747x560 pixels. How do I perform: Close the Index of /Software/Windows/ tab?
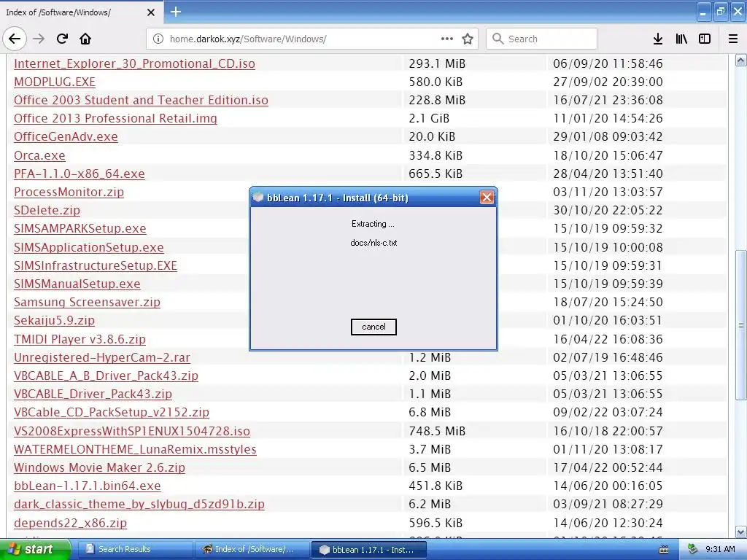(151, 12)
